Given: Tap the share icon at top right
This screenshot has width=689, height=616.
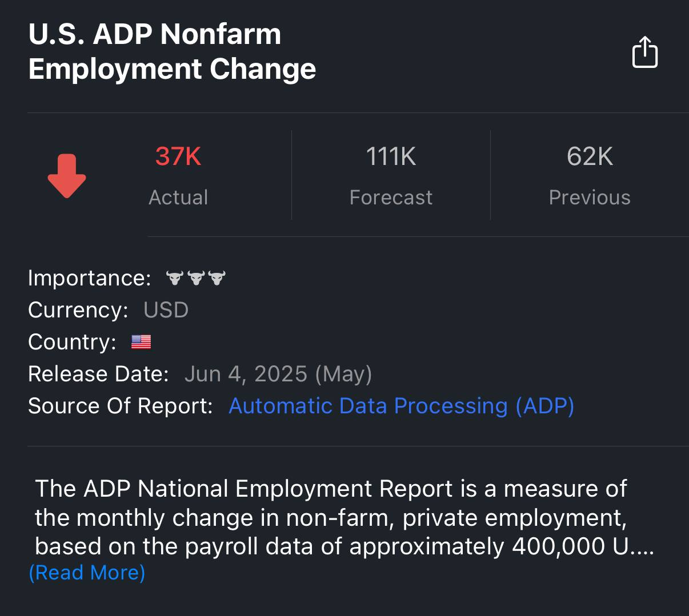Looking at the screenshot, I should (644, 53).
